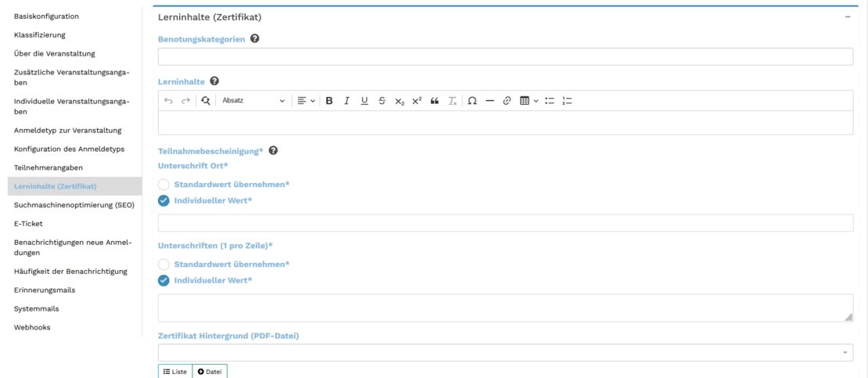Viewport: 868px width, 378px height.
Task: Click the Liste button
Action: tap(175, 372)
